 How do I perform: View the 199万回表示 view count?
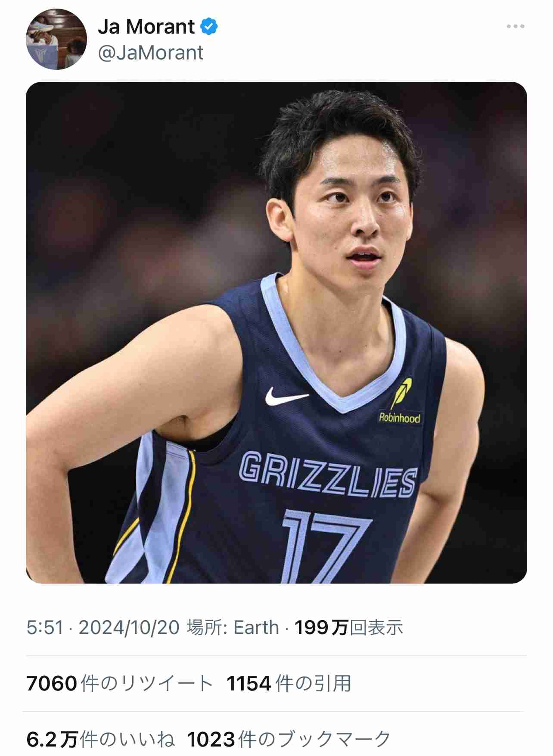[348, 628]
